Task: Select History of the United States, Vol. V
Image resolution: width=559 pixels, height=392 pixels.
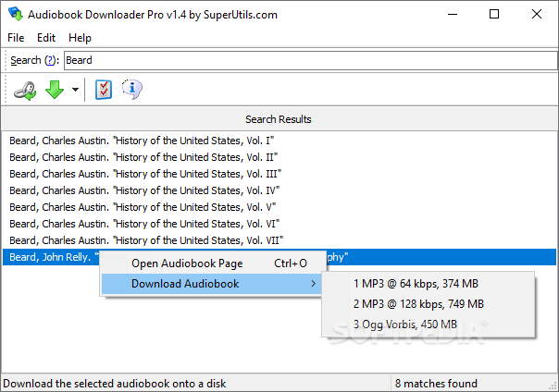Action: tap(143, 207)
